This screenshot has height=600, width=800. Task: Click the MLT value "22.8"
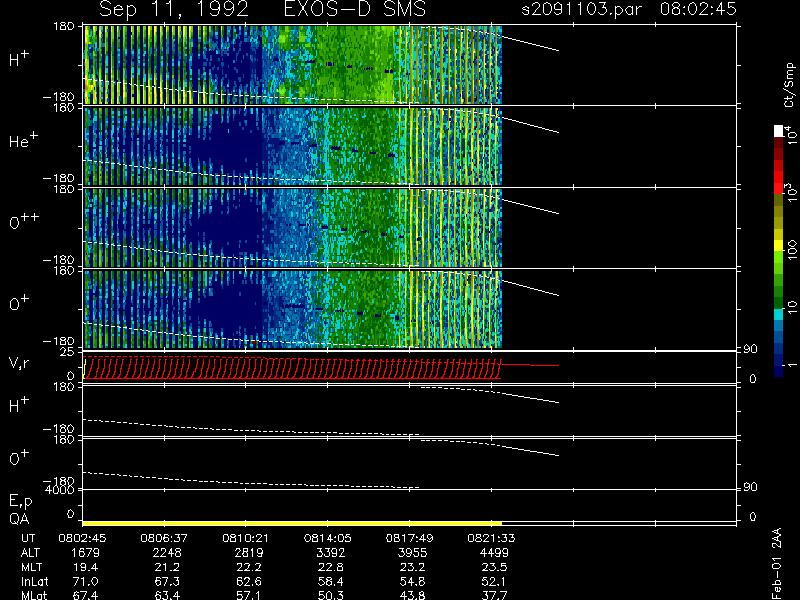coord(331,567)
